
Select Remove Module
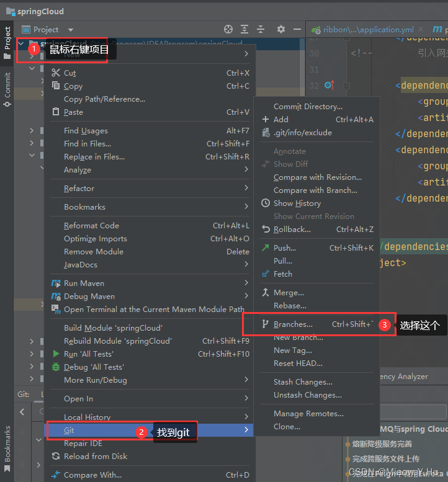point(94,251)
